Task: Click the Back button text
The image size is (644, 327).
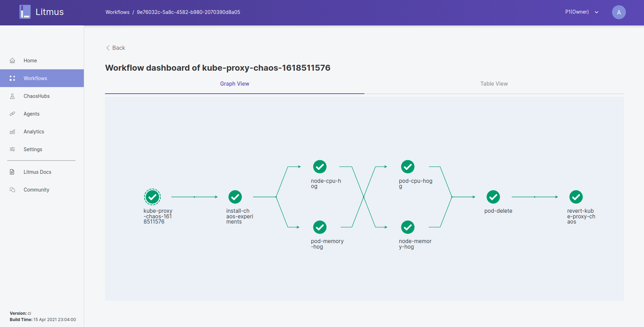Action: coord(119,48)
